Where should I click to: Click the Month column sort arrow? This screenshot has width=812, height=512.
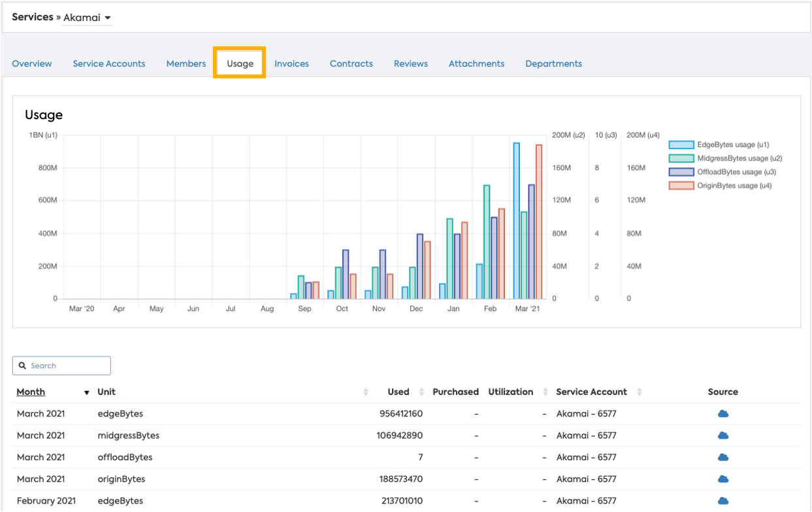click(86, 392)
